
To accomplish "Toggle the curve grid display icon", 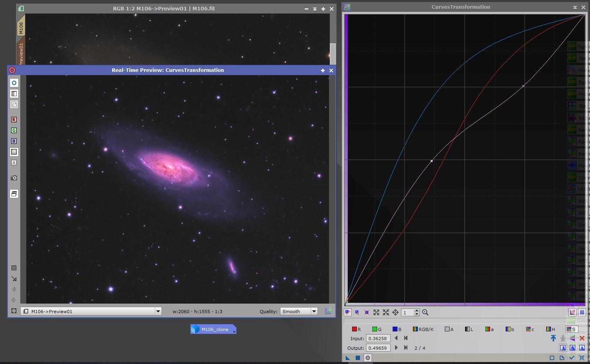I will pyautogui.click(x=582, y=312).
